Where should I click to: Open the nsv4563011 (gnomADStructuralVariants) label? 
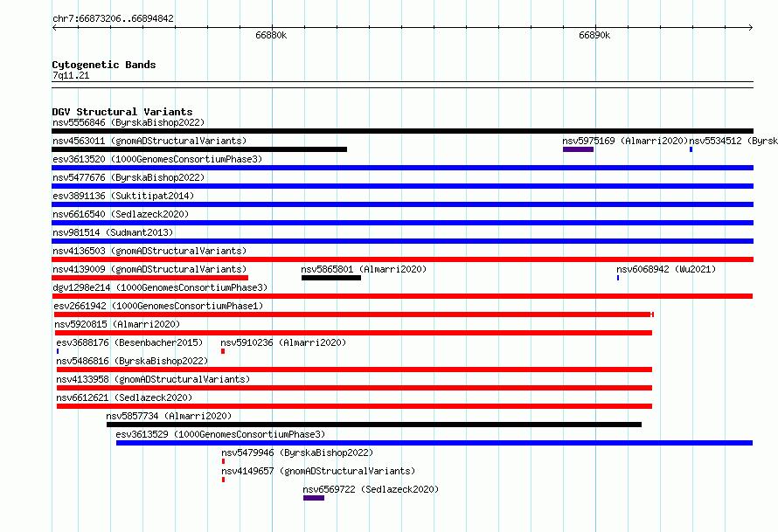149,141
